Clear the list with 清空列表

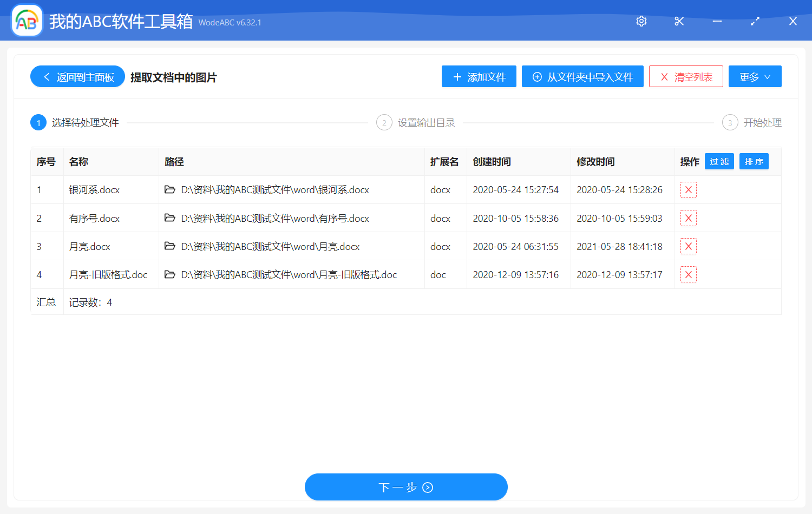[x=686, y=76]
